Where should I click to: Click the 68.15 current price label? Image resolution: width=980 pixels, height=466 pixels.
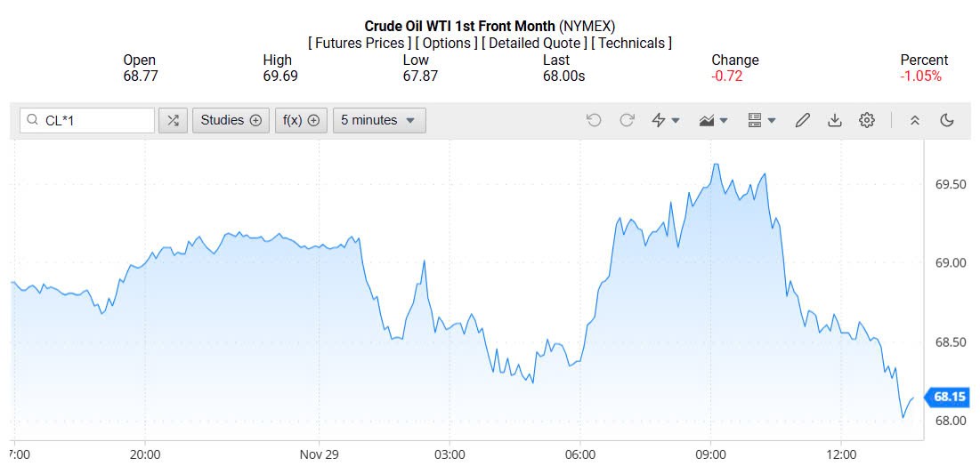click(x=950, y=397)
